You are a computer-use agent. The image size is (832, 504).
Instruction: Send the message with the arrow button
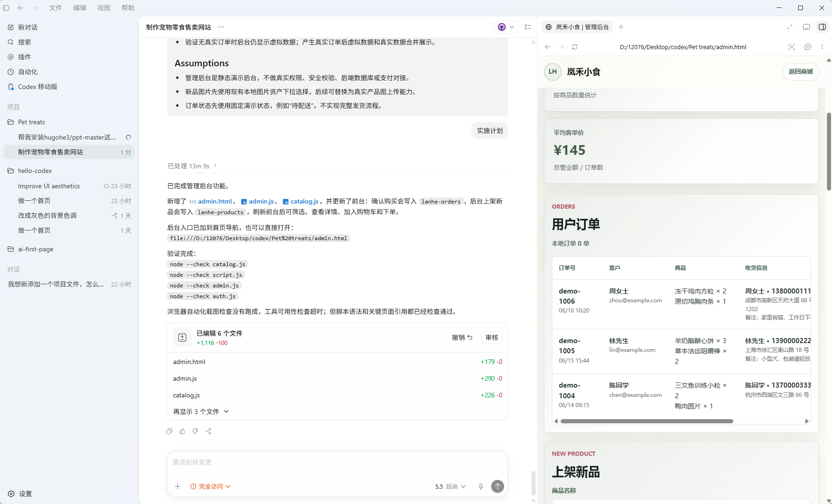[498, 486]
